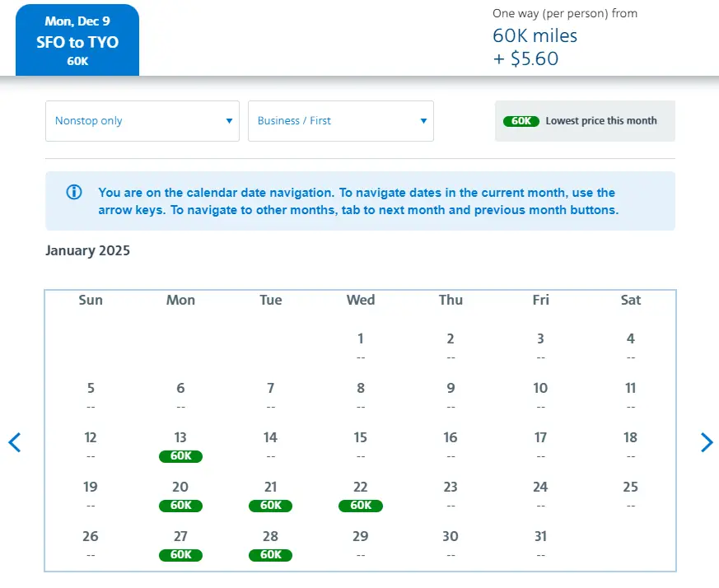
Task: Pick January 21 with 60K fare
Action: 270,495
